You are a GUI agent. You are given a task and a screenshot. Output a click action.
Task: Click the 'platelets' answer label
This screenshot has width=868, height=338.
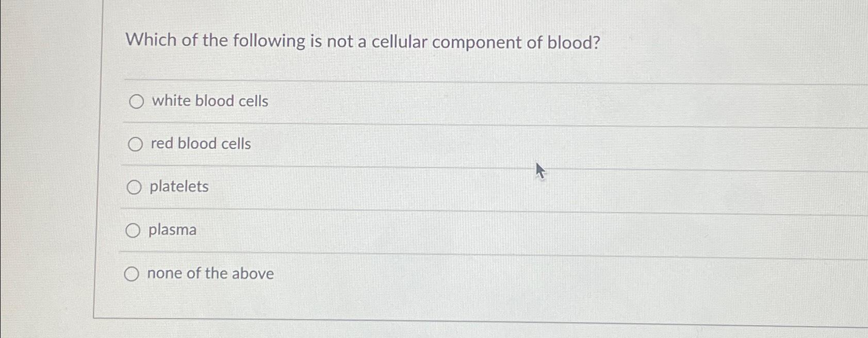178,188
